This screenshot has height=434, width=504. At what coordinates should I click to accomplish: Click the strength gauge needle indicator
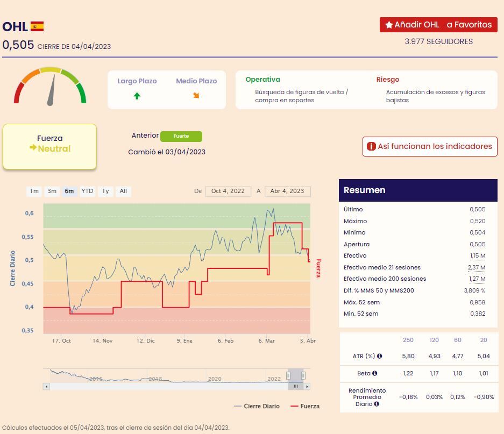tap(51, 91)
